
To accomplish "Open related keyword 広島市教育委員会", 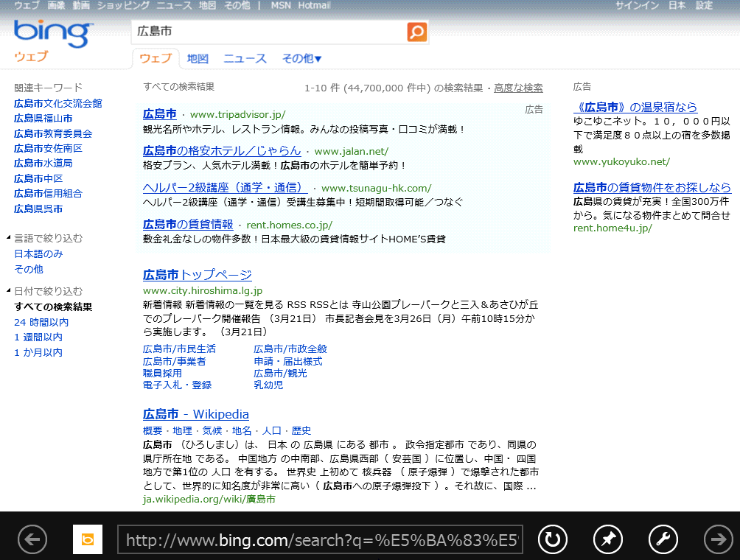I will (x=53, y=133).
